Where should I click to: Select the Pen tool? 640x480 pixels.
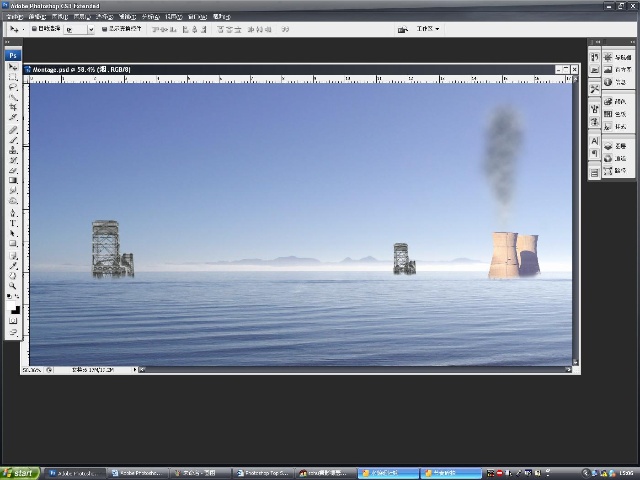tap(13, 213)
